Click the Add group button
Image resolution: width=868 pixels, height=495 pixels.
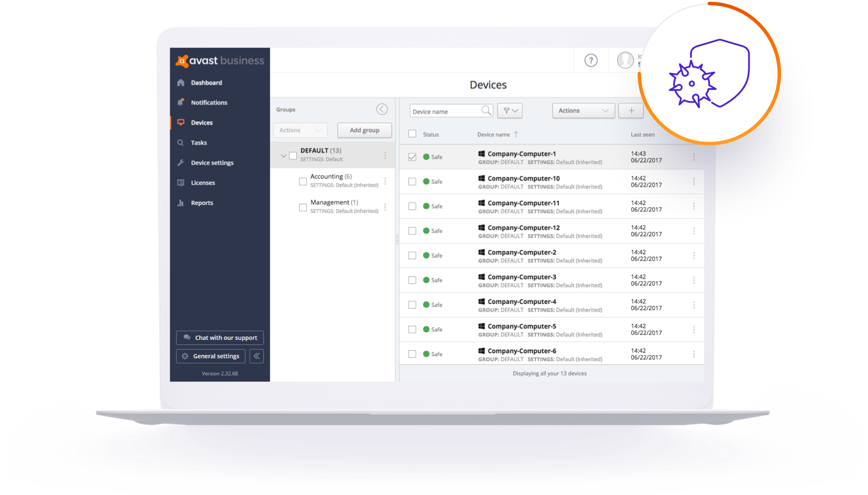tap(364, 130)
